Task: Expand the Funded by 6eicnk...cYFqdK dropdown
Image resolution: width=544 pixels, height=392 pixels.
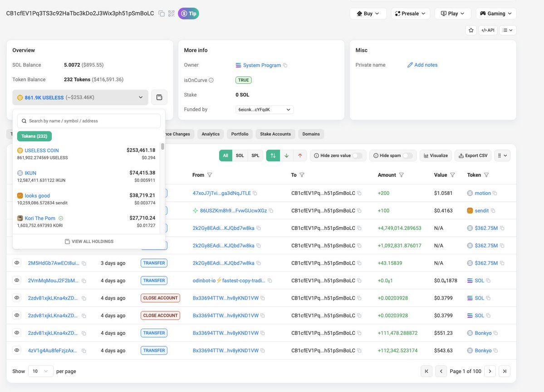Action: [265, 110]
